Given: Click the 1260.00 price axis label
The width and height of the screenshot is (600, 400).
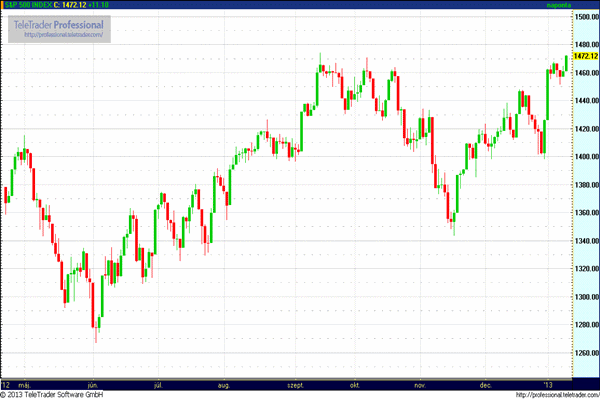Looking at the screenshot, I should tap(585, 352).
